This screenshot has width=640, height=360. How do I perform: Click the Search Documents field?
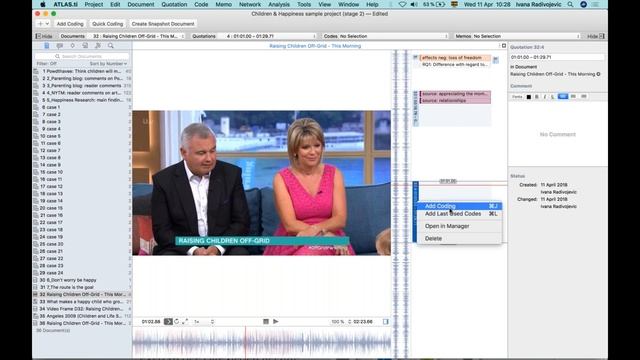coord(82,56)
